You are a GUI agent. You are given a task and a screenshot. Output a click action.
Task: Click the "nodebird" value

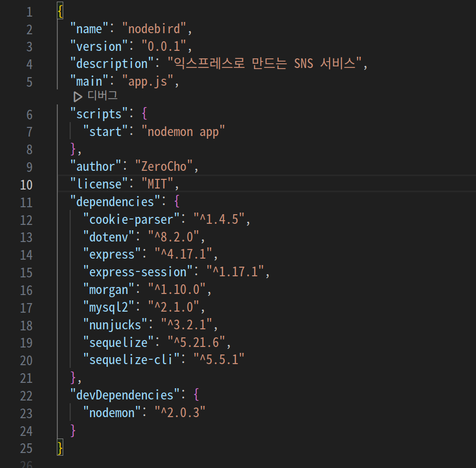pyautogui.click(x=154, y=29)
